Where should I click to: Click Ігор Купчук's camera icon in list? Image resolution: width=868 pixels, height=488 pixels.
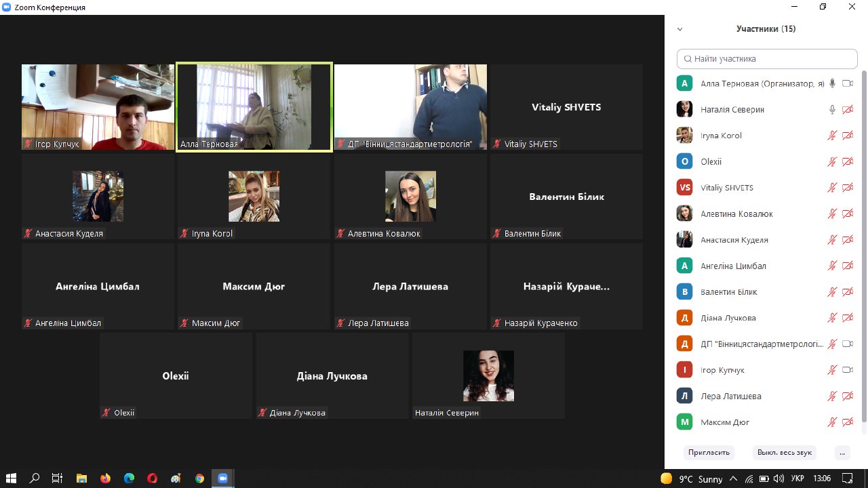coord(847,370)
